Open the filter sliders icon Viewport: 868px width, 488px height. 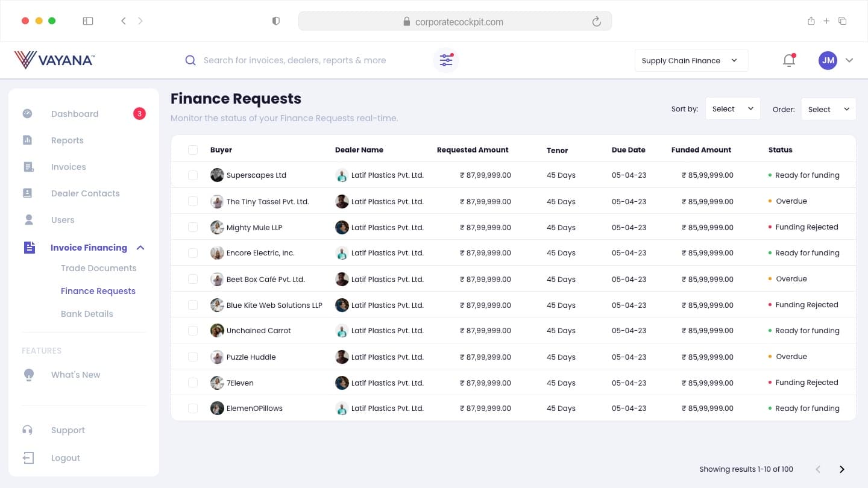click(x=446, y=60)
